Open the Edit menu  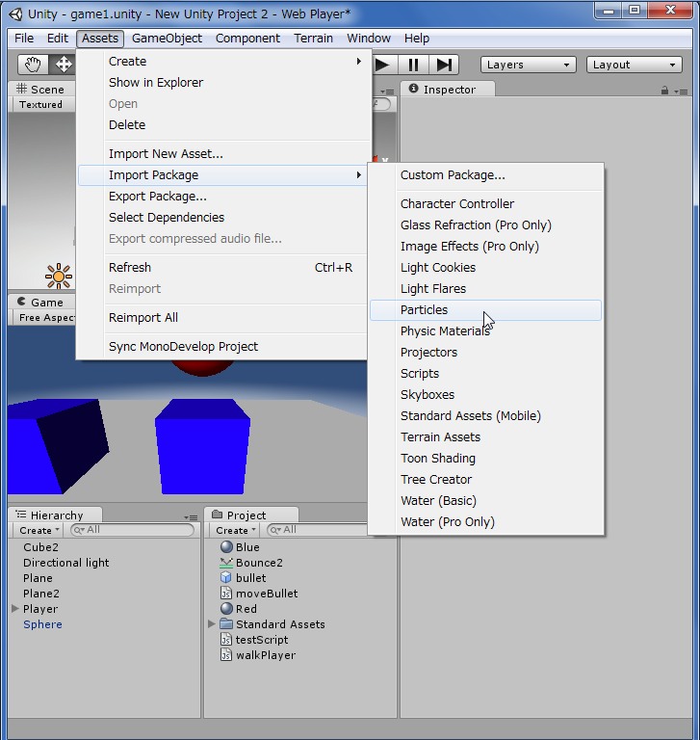pyautogui.click(x=58, y=39)
